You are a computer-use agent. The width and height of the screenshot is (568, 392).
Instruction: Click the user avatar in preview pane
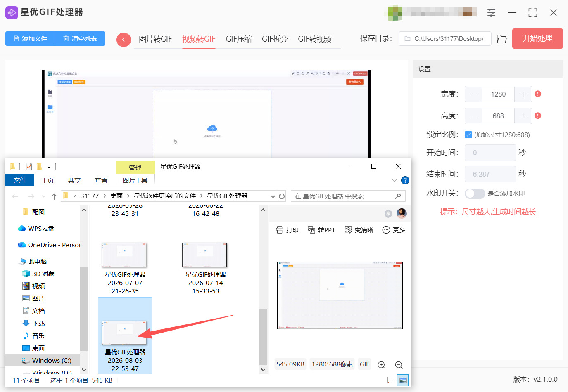(x=402, y=213)
